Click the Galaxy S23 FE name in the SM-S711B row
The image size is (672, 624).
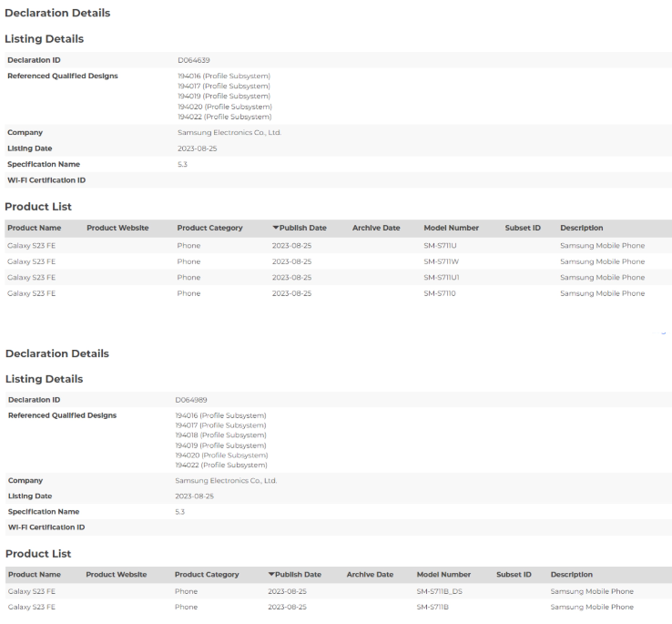32,607
